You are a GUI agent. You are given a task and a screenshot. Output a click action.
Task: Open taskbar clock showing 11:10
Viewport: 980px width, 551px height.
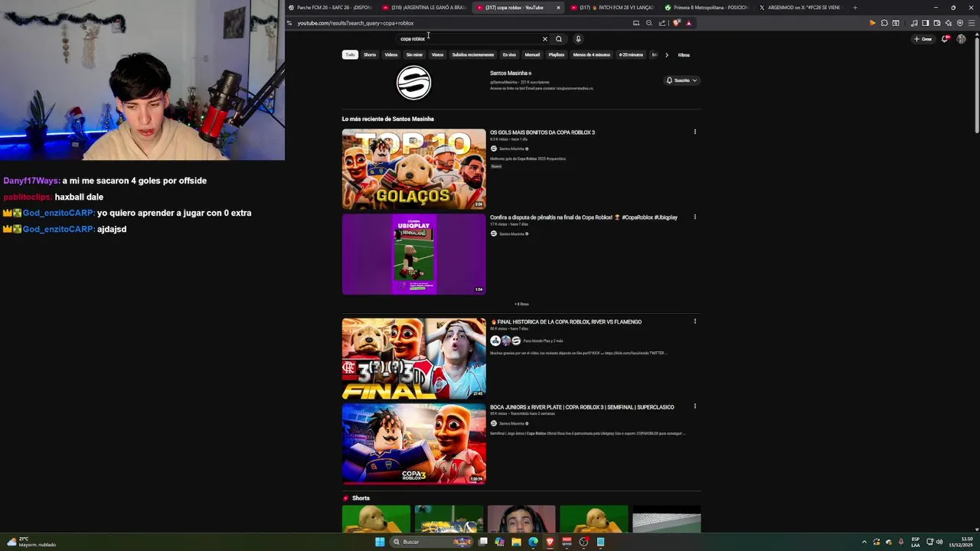pos(960,542)
